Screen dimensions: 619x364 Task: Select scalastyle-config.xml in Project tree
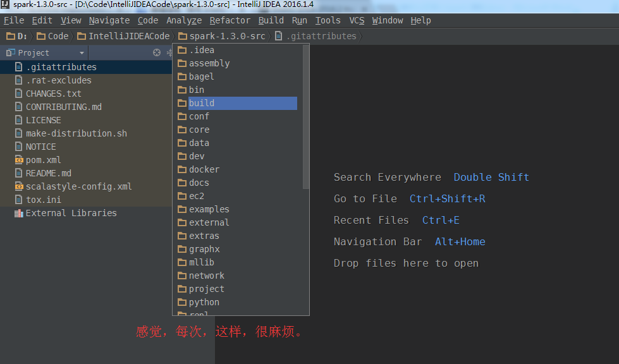[x=86, y=186]
